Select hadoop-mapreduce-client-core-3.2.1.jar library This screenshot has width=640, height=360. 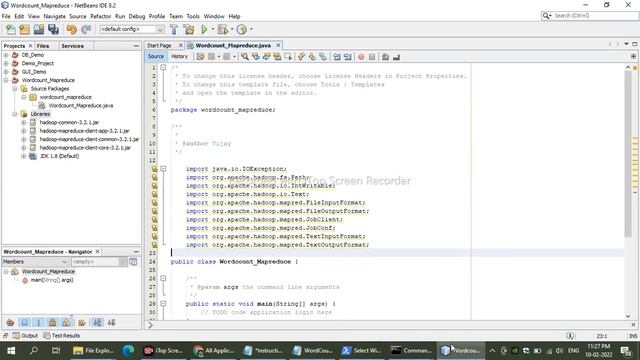[x=85, y=148]
